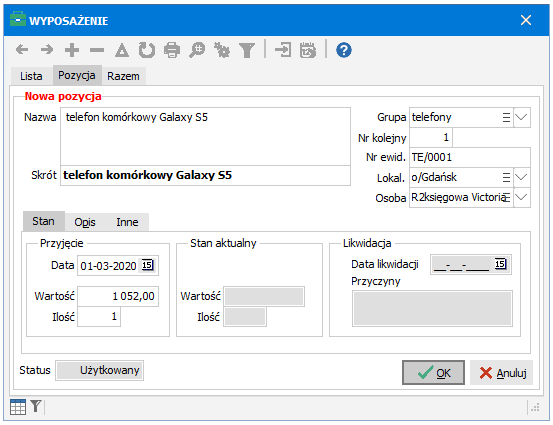
Task: Expand the Osoba dropdown arrow
Action: pos(522,197)
